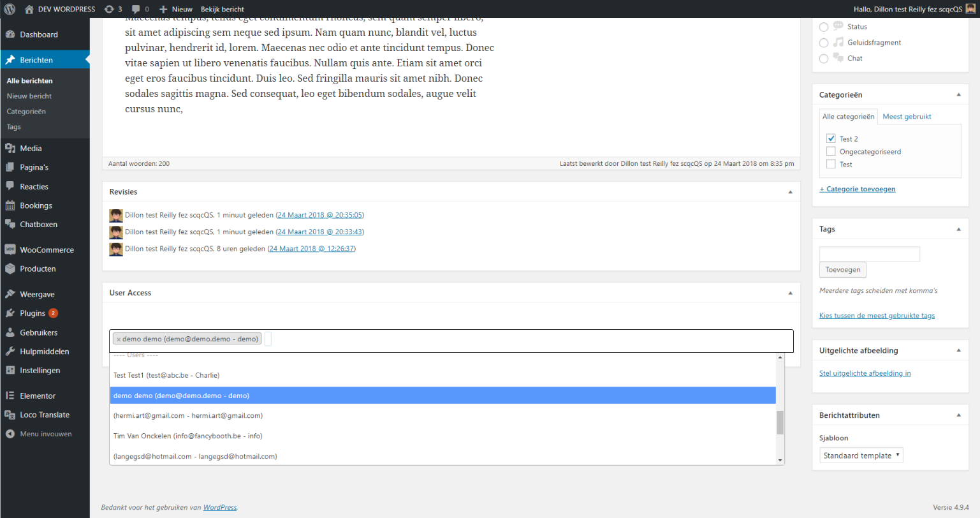Screen dimensions: 980x518
Task: Click the WordPress footer link
Action: [220, 508]
